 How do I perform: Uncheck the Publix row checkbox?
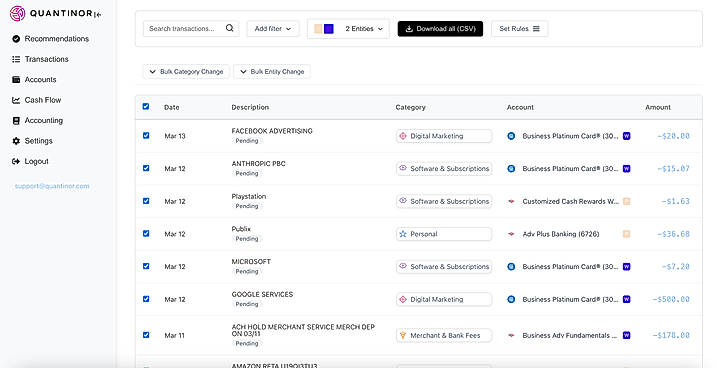point(146,233)
